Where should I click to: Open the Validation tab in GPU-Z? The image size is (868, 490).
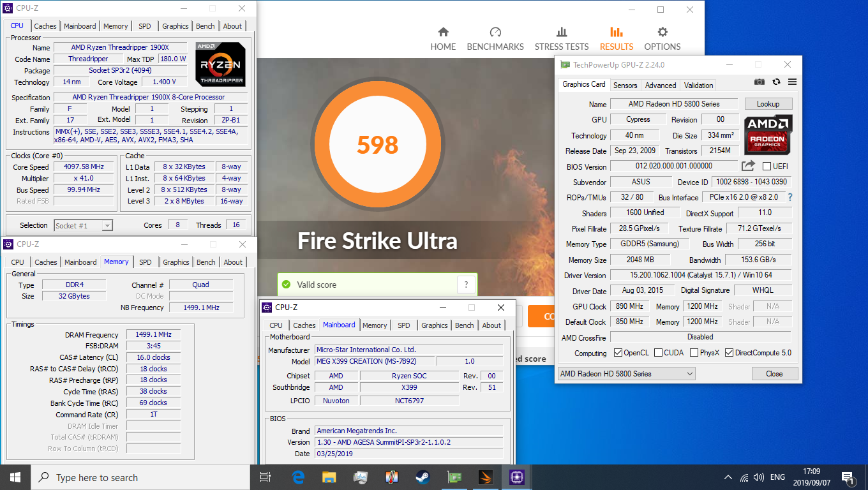click(x=699, y=85)
